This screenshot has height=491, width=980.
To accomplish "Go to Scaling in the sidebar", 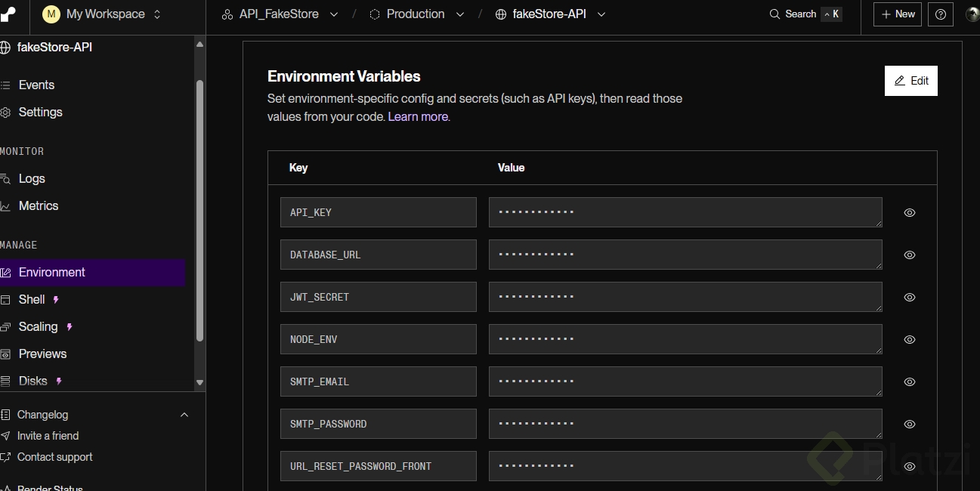I will tap(38, 326).
